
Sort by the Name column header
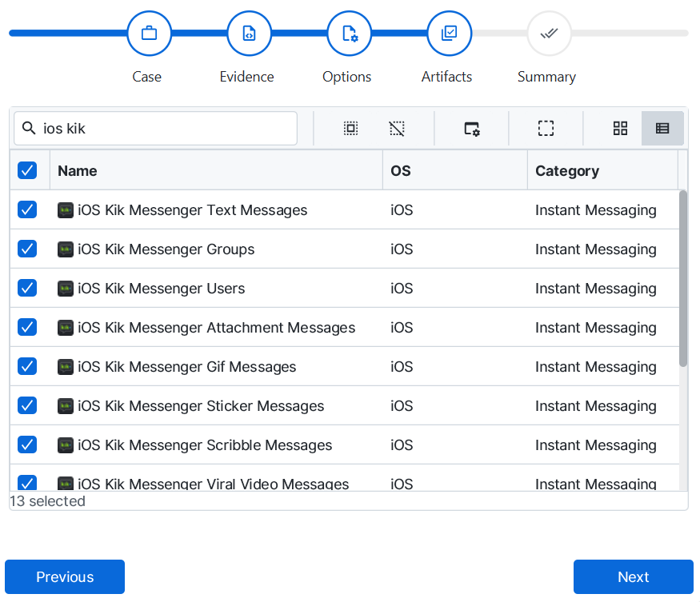(216, 170)
